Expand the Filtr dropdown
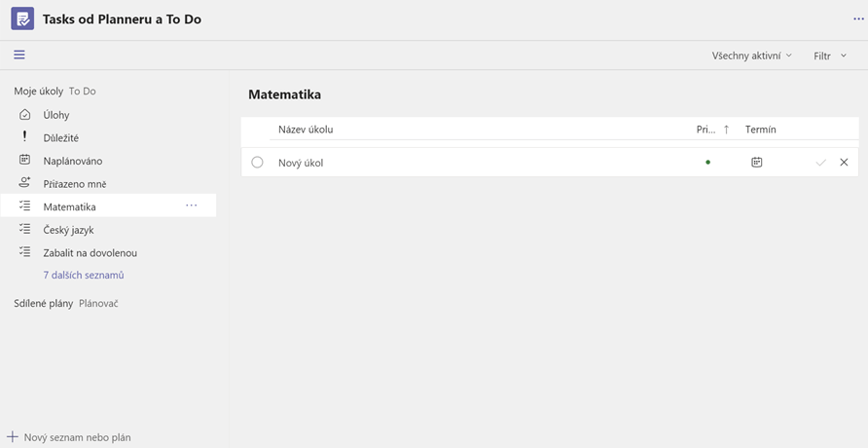 pyautogui.click(x=830, y=56)
